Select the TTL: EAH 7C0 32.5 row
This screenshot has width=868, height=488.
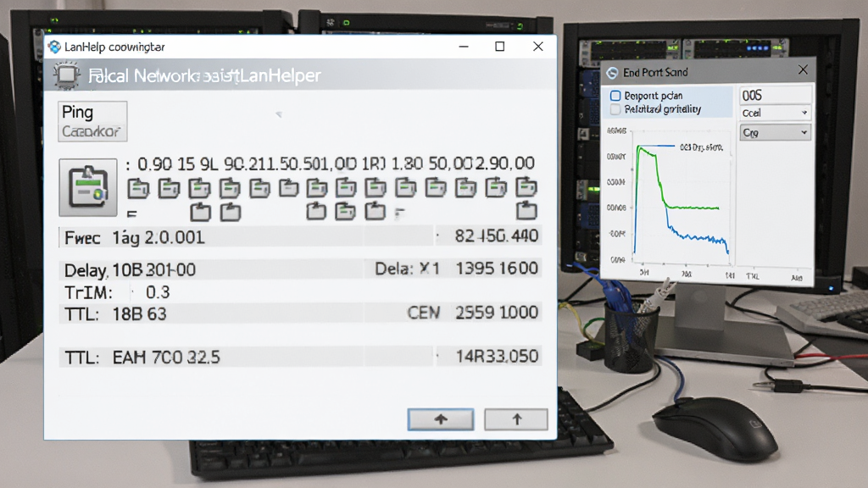click(x=299, y=357)
